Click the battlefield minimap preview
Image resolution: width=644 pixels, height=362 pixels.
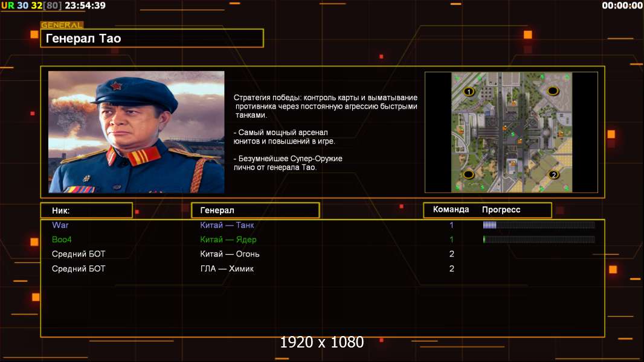[511, 132]
